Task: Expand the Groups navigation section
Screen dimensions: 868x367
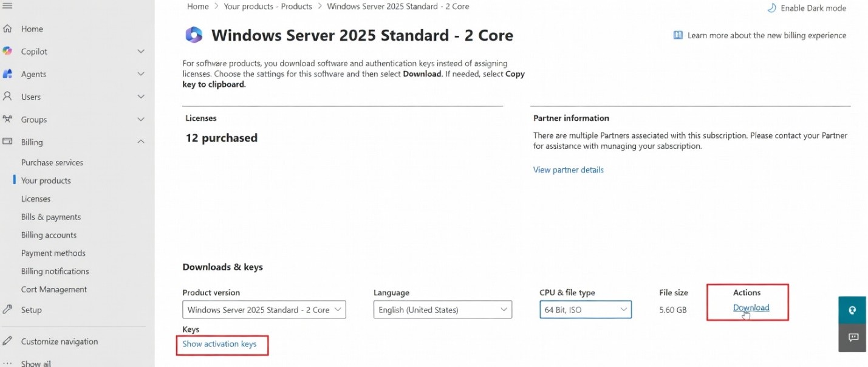Action: [x=141, y=120]
